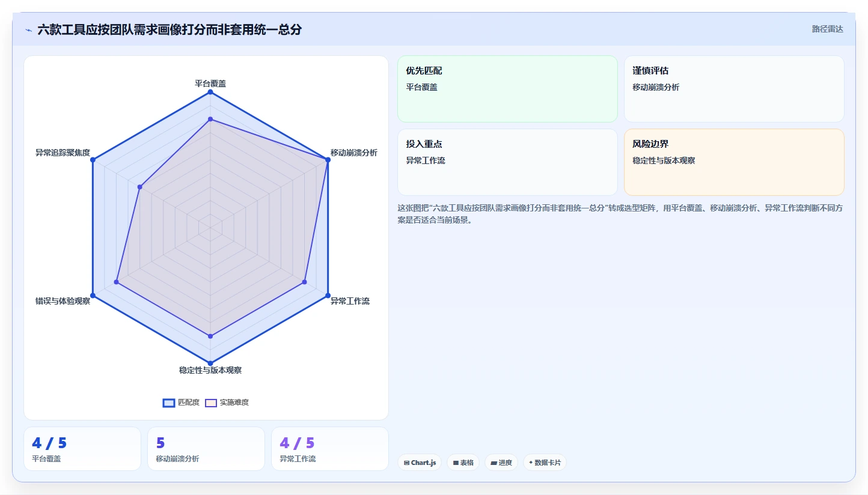Image resolution: width=868 pixels, height=495 pixels.
Task: Click the 平台覆盖 axis label on radar
Action: (210, 84)
